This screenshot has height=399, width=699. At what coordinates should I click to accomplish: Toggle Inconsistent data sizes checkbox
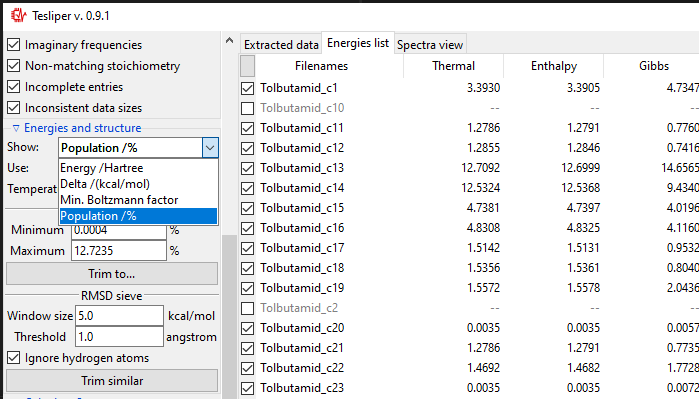14,107
